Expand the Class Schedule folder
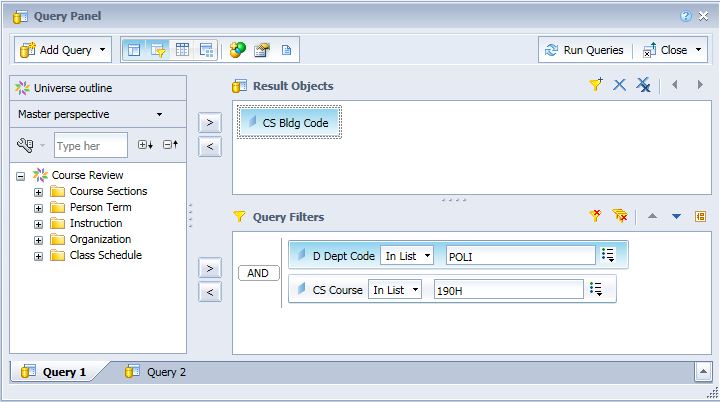720x402 pixels. coord(39,256)
